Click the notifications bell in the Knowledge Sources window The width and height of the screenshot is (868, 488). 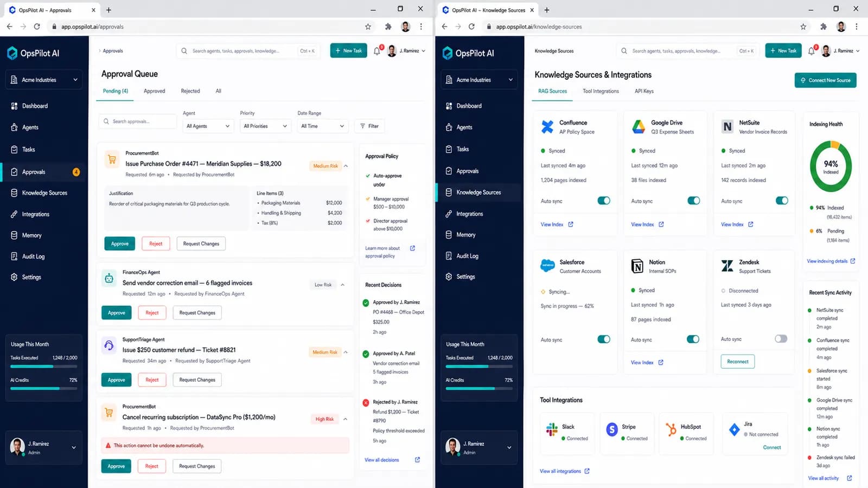point(812,51)
